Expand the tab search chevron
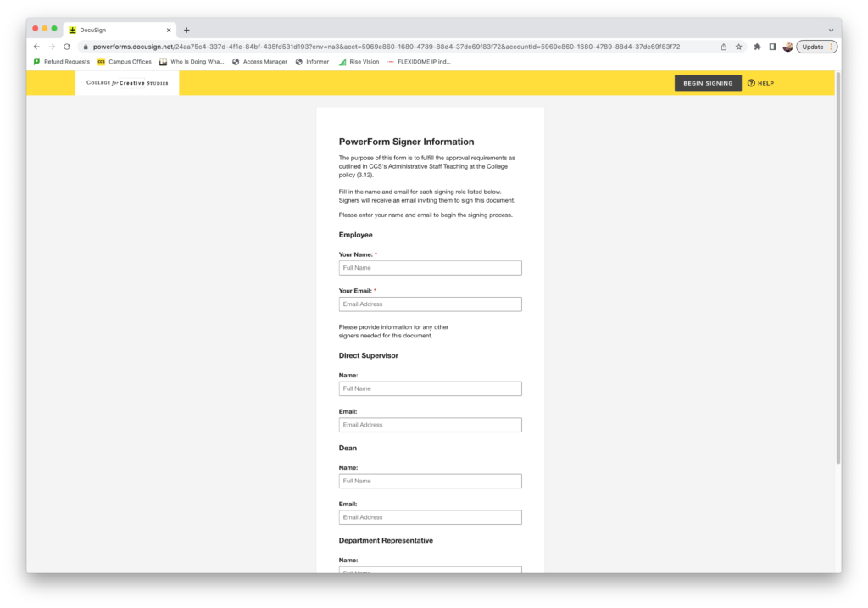Viewport: 868px width, 608px height. click(829, 30)
